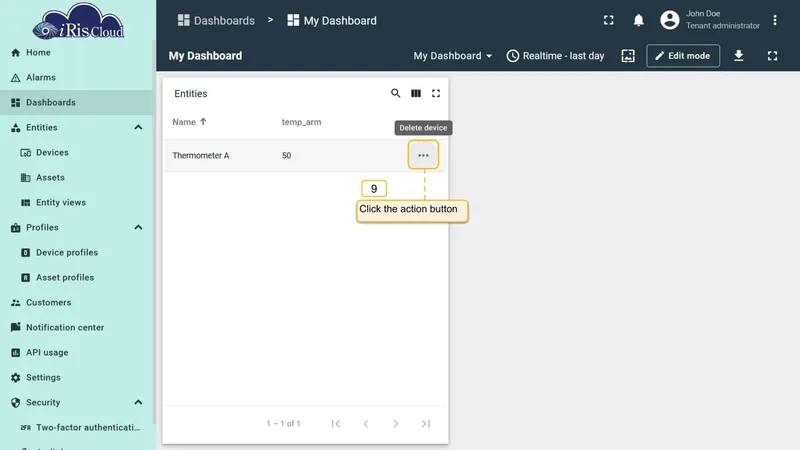Viewport: 800px width, 450px height.
Task: Open Realtime - last day time window
Action: pos(555,56)
